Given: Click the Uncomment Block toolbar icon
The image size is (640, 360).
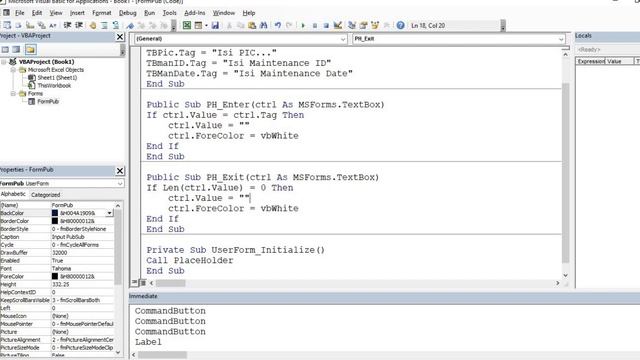Looking at the screenshot, I should [x=116, y=25].
